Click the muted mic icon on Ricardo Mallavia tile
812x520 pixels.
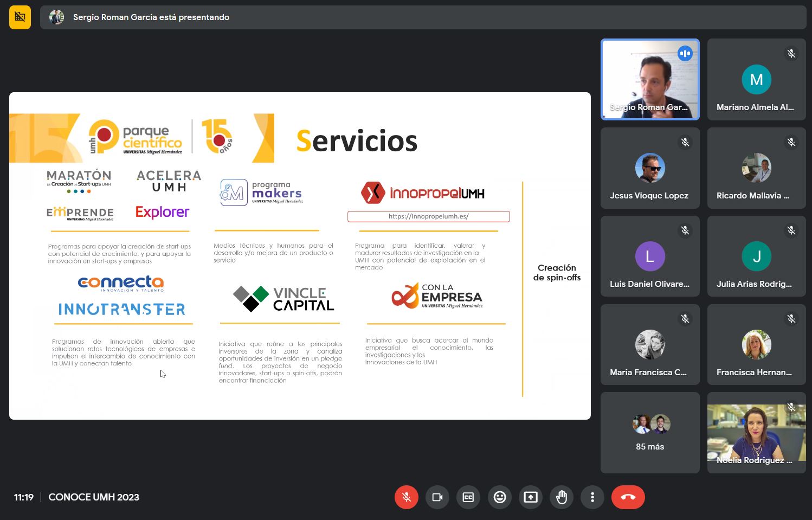point(791,142)
